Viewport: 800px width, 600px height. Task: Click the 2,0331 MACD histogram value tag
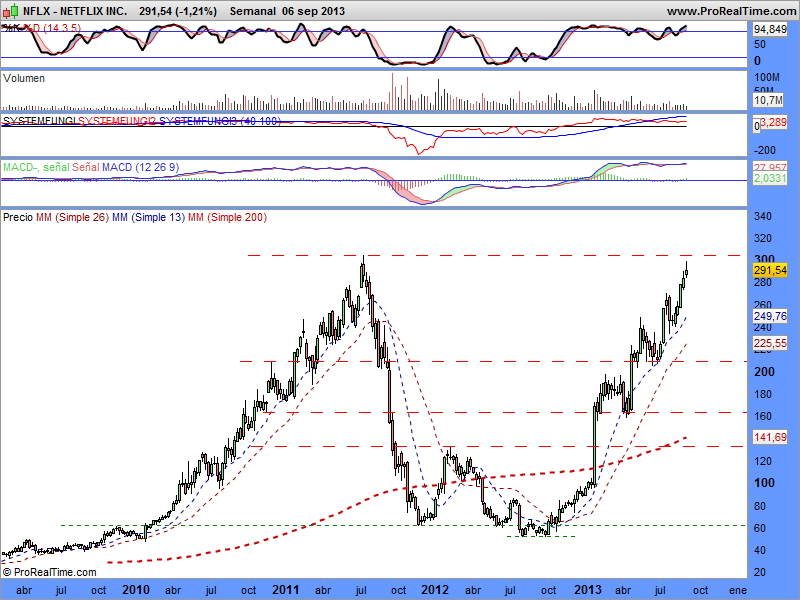coord(770,178)
